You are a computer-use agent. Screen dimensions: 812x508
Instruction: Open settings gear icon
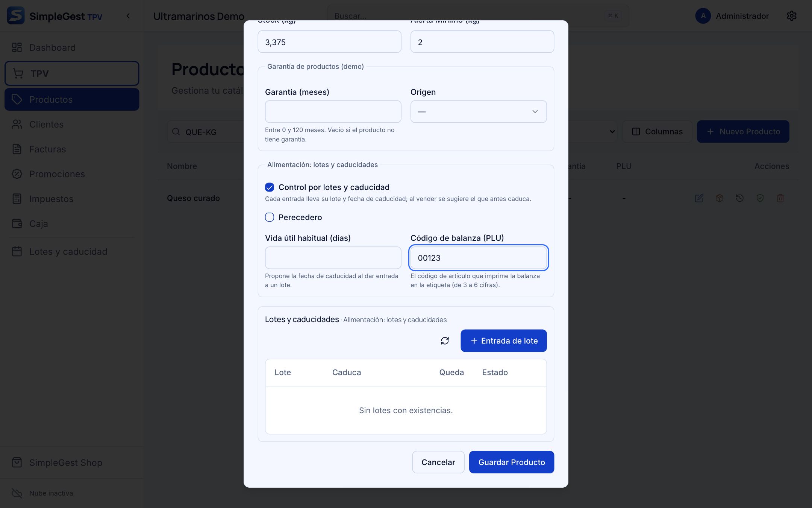791,16
